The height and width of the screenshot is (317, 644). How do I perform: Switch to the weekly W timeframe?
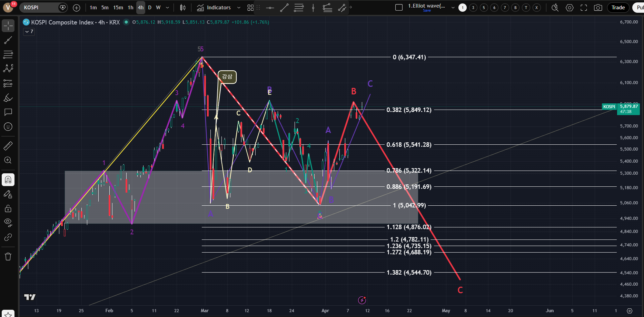click(x=158, y=8)
